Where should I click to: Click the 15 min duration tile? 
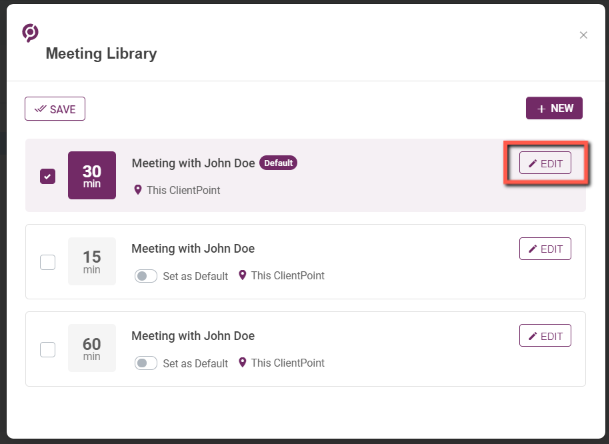(92, 261)
